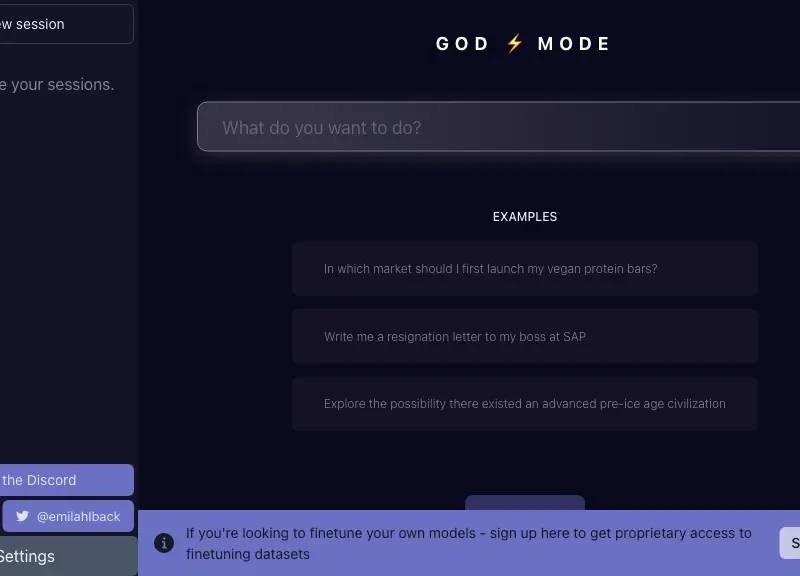Select the resignation letter to SAP example
Viewport: 800px width, 576px height.
coord(524,336)
